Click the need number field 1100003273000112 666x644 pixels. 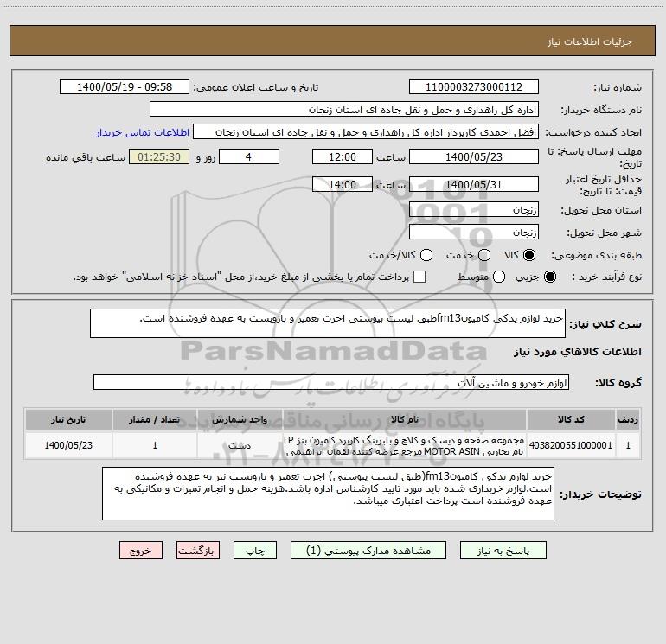(x=474, y=87)
